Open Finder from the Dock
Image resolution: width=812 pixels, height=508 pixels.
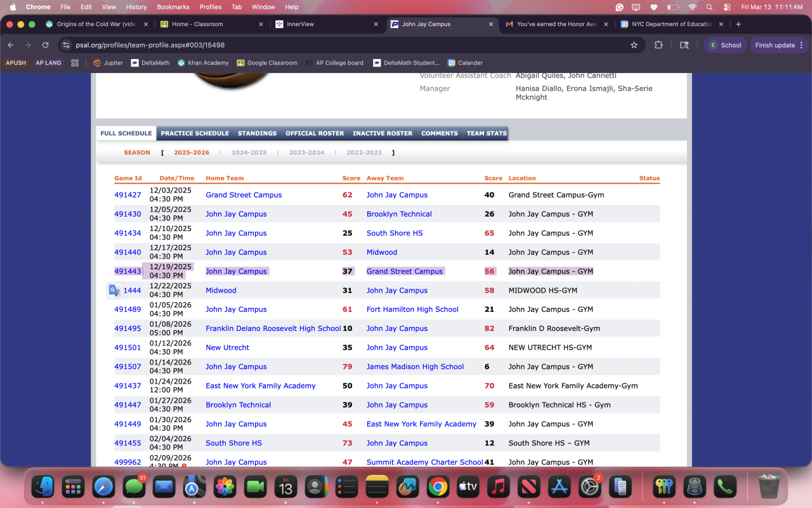[x=43, y=487]
